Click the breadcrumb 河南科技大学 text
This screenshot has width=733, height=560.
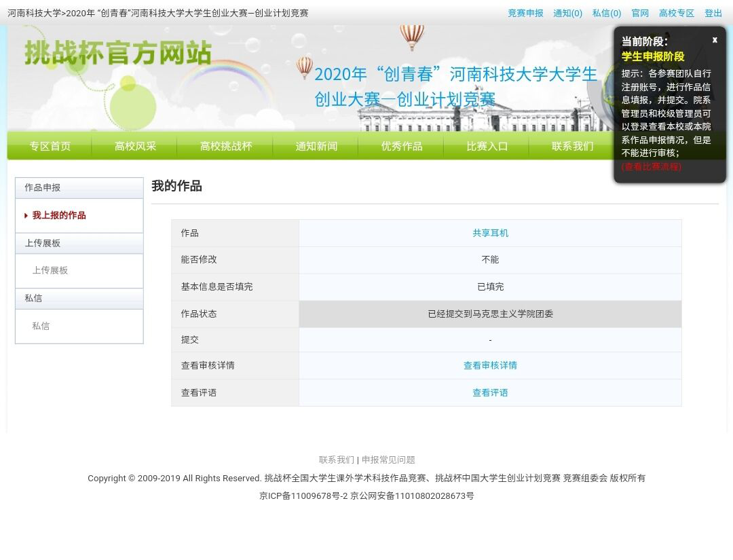34,13
